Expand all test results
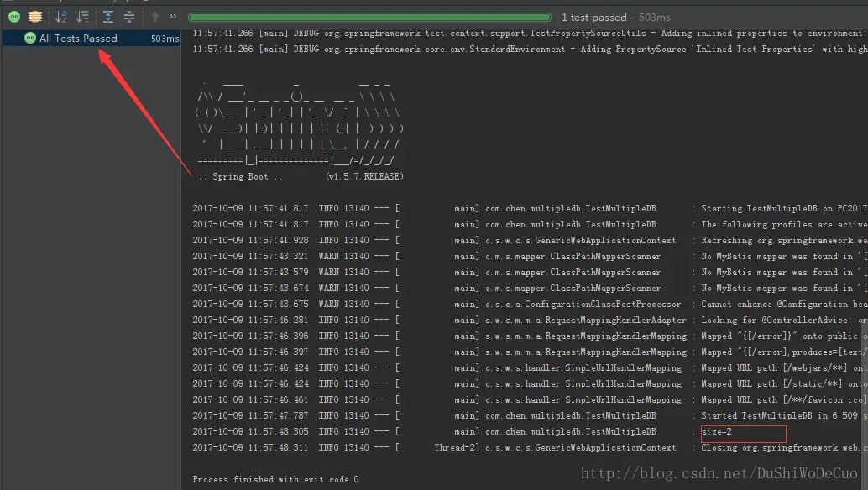868x490 pixels. 108,17
